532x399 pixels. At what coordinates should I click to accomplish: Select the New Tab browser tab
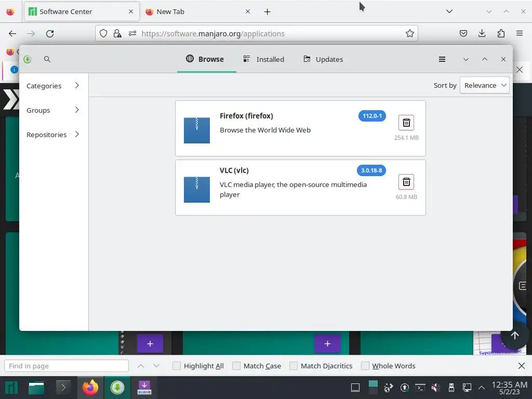tap(198, 11)
